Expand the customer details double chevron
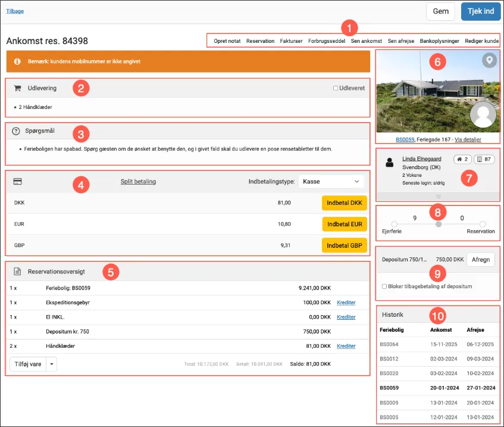The width and height of the screenshot is (504, 427). (439, 196)
